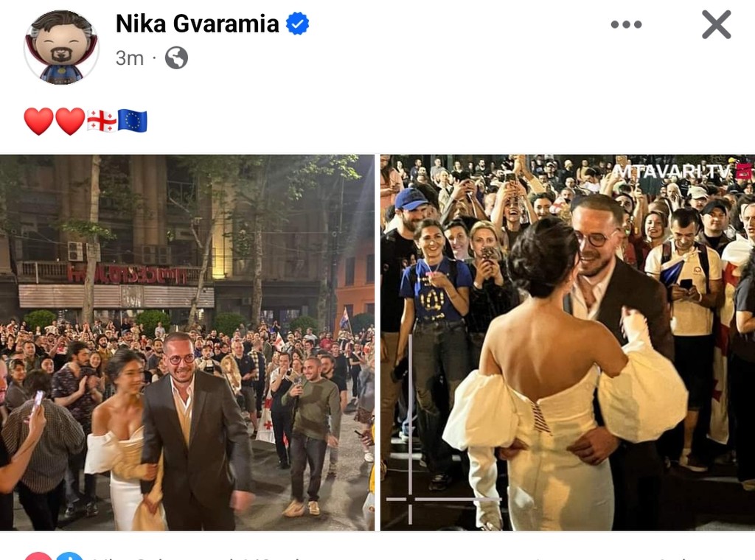Open Nika Gvaramia's profile avatar
Image resolution: width=755 pixels, height=560 pixels.
(61, 47)
